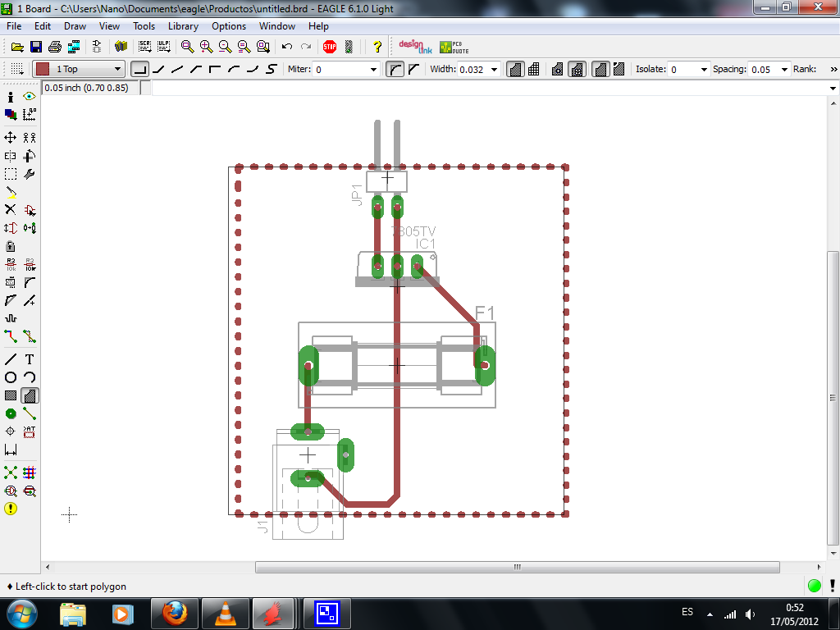Image resolution: width=840 pixels, height=630 pixels.
Task: Choose the Arc drawing tool
Action: (30, 377)
